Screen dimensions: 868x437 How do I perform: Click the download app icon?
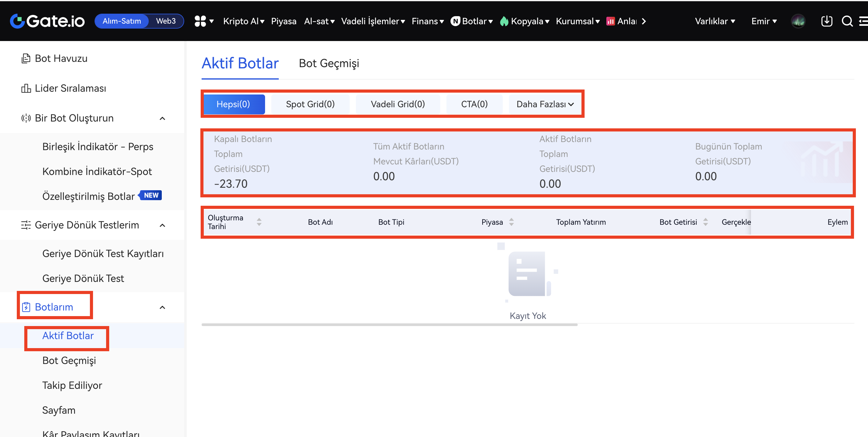coord(826,21)
